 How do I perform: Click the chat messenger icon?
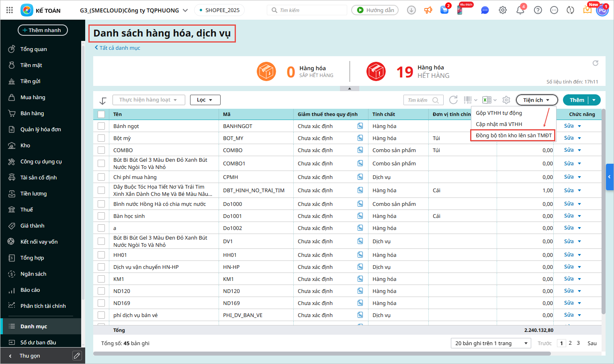click(x=485, y=10)
